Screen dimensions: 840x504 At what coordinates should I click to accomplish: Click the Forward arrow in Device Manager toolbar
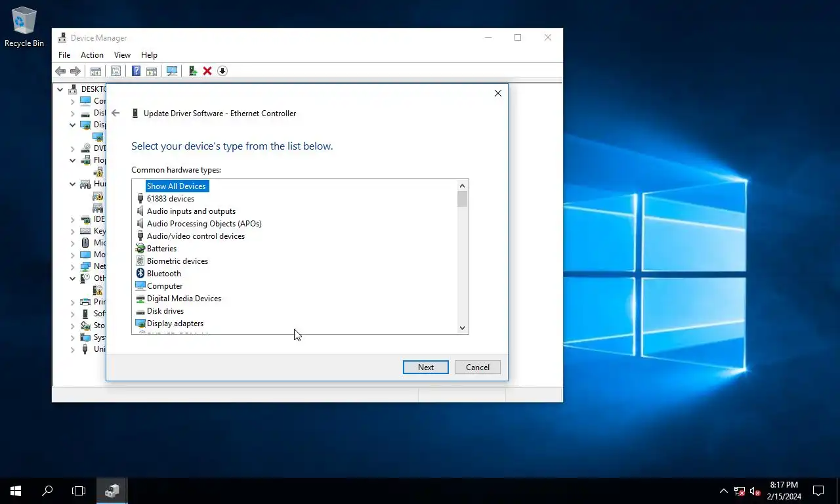75,71
